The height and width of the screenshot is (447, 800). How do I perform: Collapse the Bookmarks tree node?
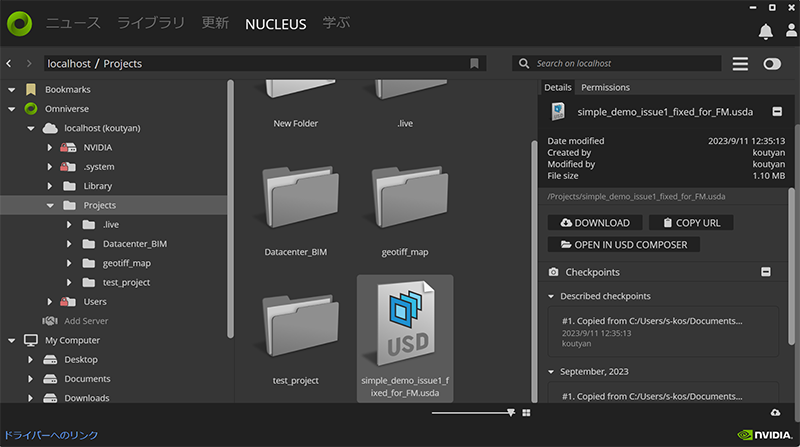pos(11,90)
